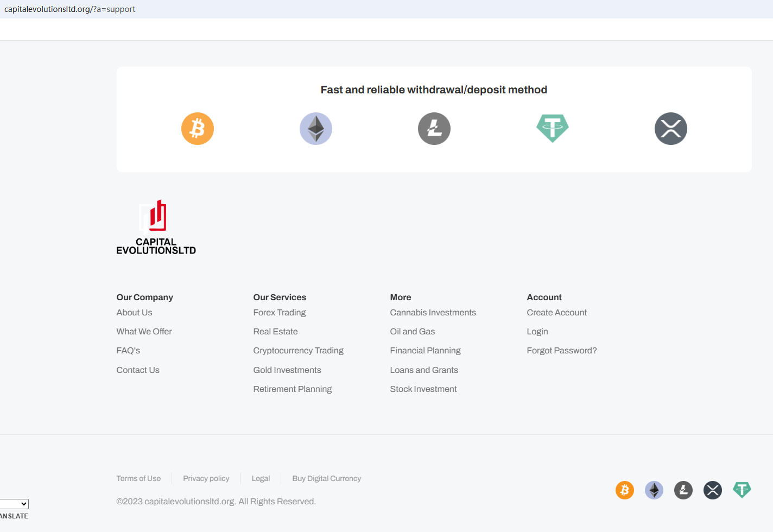Click the browser address bar URL

[x=70, y=9]
